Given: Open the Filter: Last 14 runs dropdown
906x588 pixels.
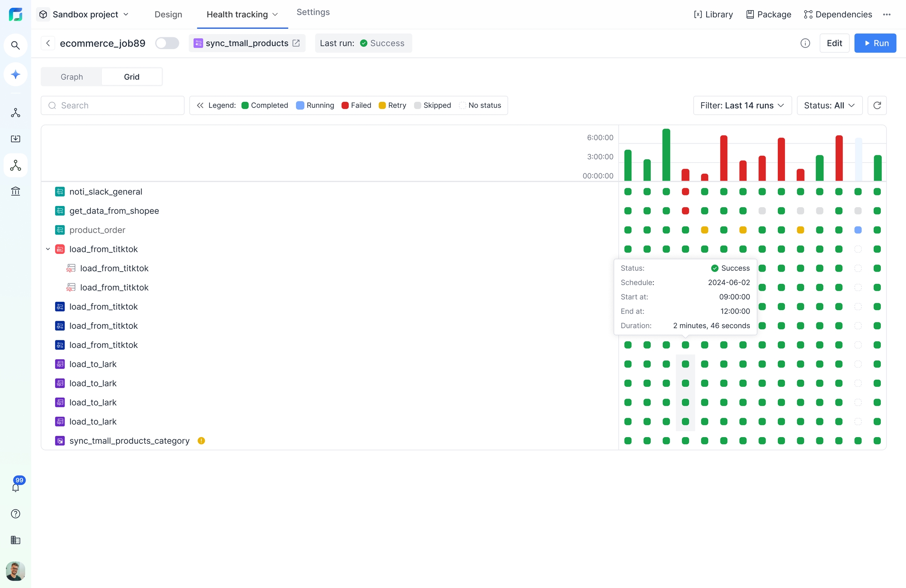Looking at the screenshot, I should click(742, 105).
